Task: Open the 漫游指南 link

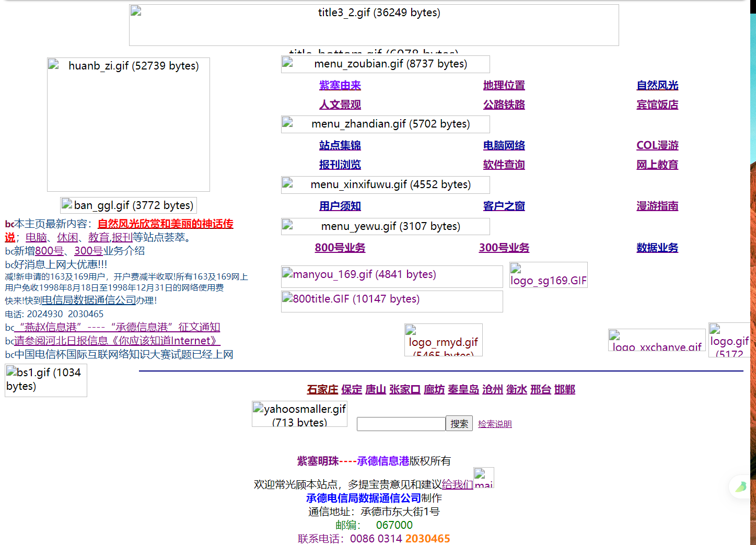Action: (x=657, y=206)
